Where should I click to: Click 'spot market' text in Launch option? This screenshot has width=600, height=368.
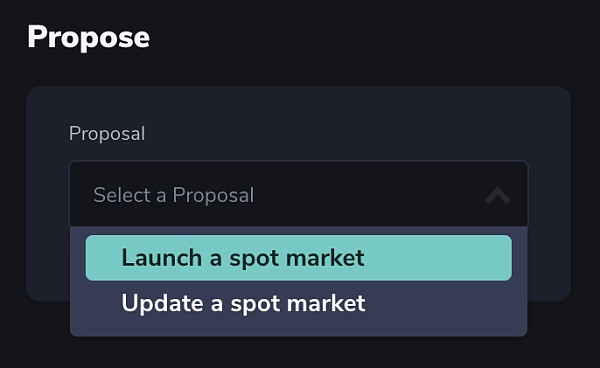tap(297, 259)
